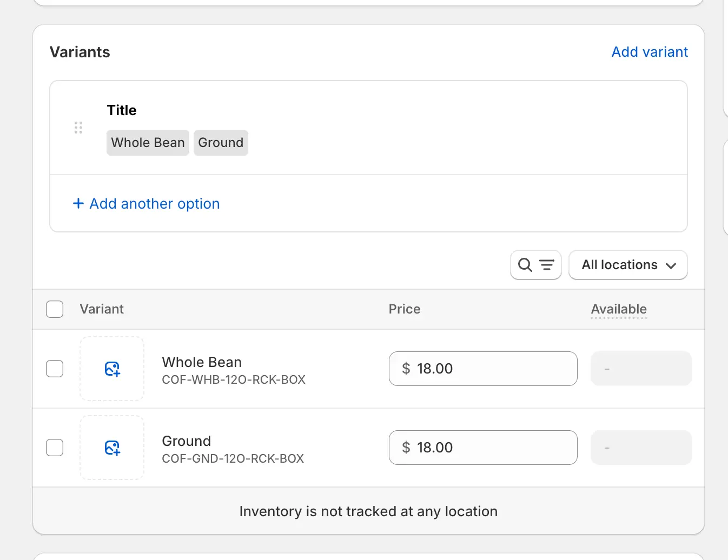The width and height of the screenshot is (728, 560).
Task: Click the chevron in All locations
Action: (x=671, y=265)
